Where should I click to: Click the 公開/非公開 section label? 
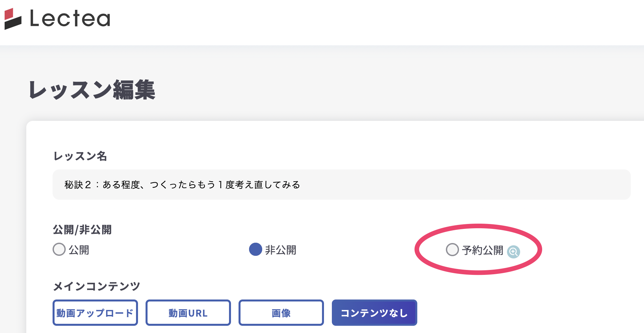click(x=82, y=230)
